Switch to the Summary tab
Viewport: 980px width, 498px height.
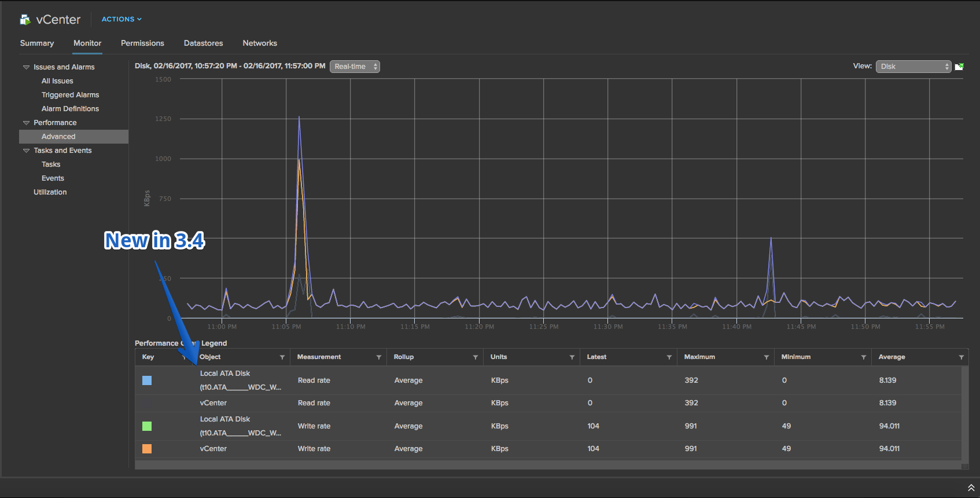click(37, 43)
